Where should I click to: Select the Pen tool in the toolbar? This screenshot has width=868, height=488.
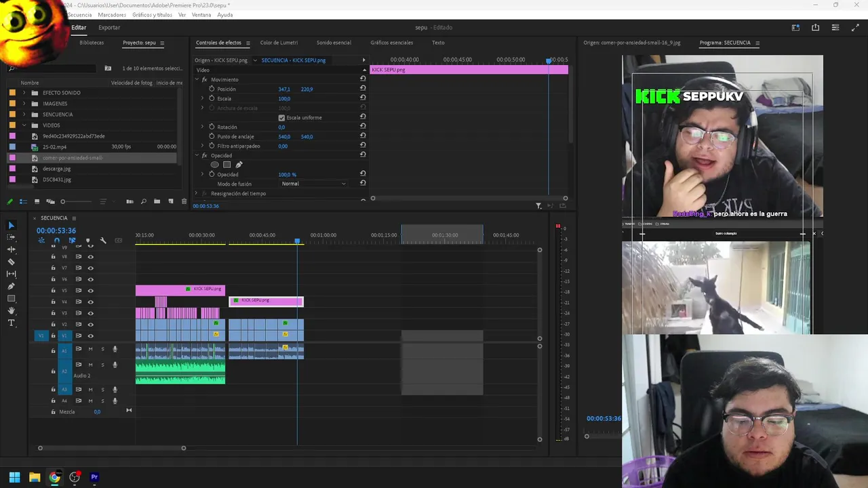point(11,286)
